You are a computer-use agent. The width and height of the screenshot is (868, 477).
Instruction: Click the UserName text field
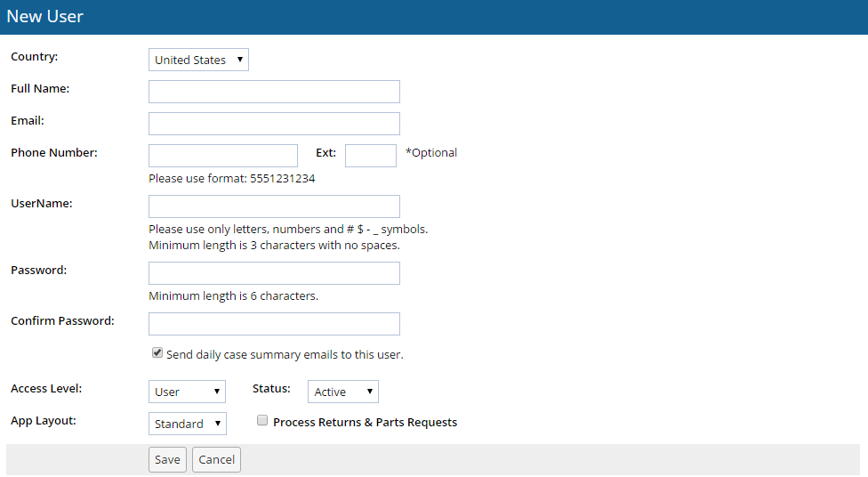pyautogui.click(x=274, y=206)
